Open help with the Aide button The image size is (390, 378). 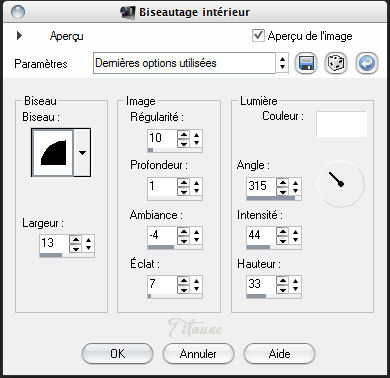point(279,354)
